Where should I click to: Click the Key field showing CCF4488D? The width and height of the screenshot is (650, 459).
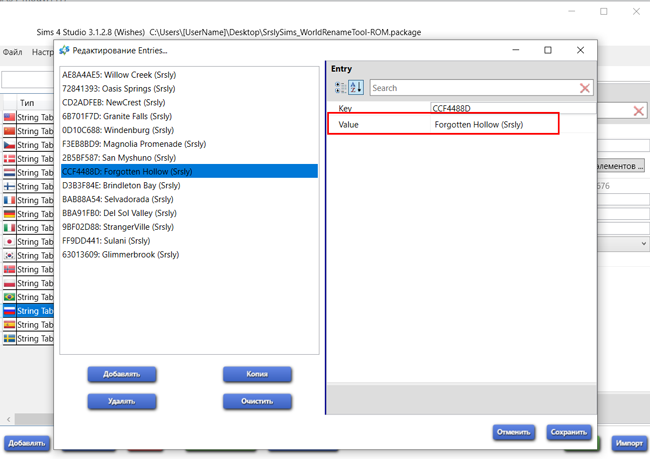coord(513,108)
